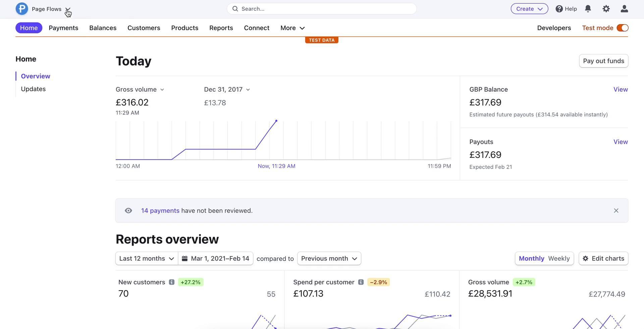Go to the Payments tab
Screen dimensions: 644x329
pyautogui.click(x=63, y=28)
